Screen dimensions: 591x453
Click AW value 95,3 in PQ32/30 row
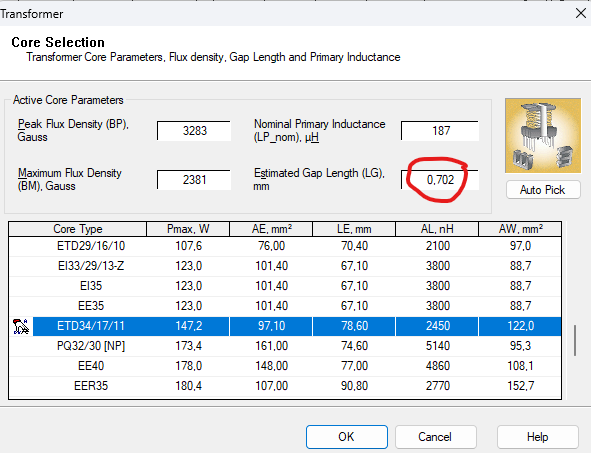520,346
